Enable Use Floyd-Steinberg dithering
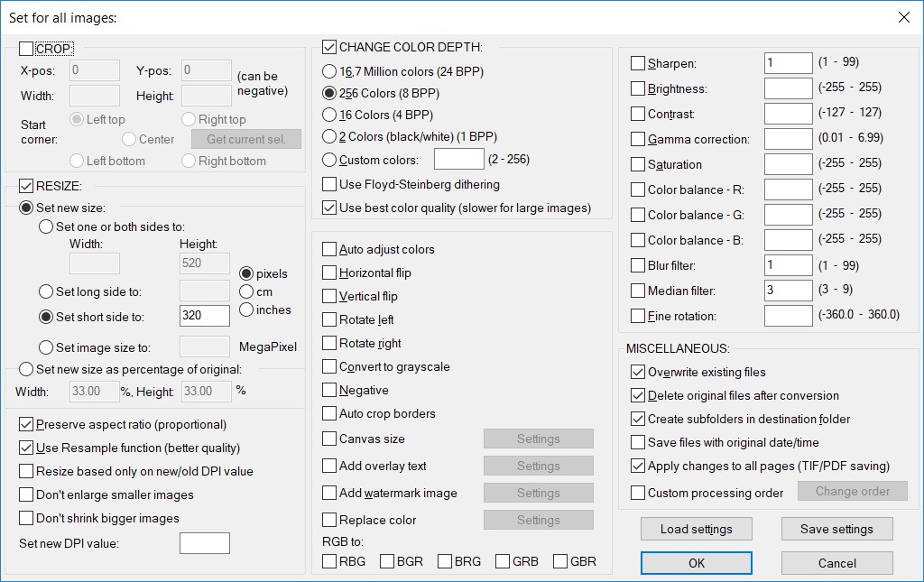Image resolution: width=924 pixels, height=582 pixels. [x=330, y=184]
